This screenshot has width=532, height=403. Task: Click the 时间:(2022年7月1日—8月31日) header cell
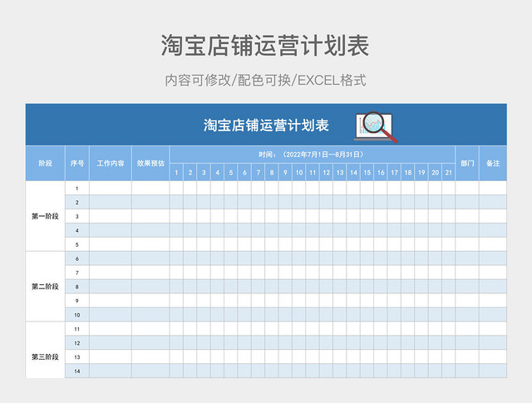click(x=313, y=155)
